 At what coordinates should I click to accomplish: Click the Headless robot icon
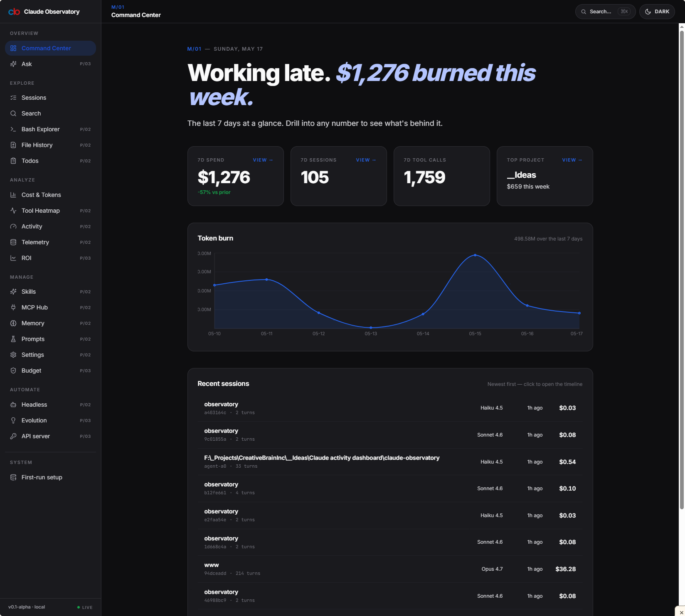pos(13,405)
